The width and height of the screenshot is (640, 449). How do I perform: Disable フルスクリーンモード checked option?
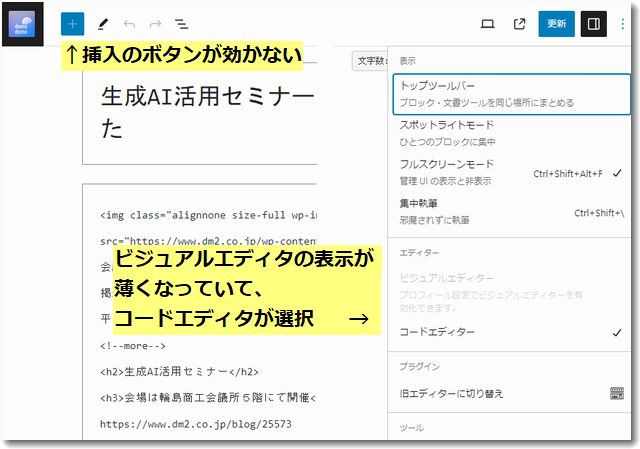click(x=510, y=171)
